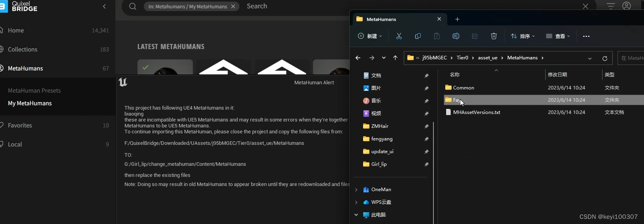Focus the Explorer search box
Viewport: 644px width, 224px height.
click(x=631, y=58)
